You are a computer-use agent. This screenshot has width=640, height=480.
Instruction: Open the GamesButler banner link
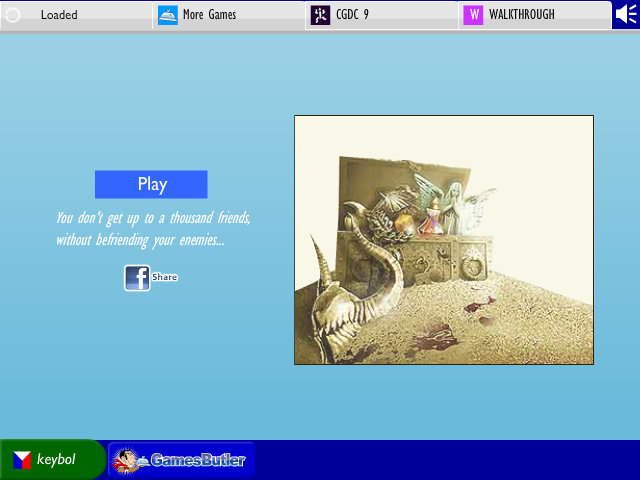[182, 460]
